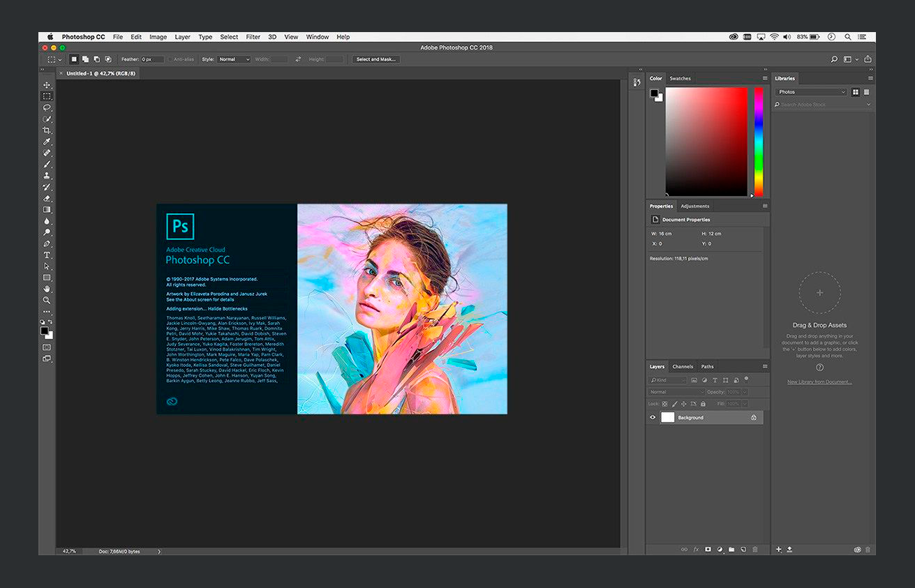The height and width of the screenshot is (588, 915).
Task: Open the Style dropdown set to Normal
Action: coord(234,59)
